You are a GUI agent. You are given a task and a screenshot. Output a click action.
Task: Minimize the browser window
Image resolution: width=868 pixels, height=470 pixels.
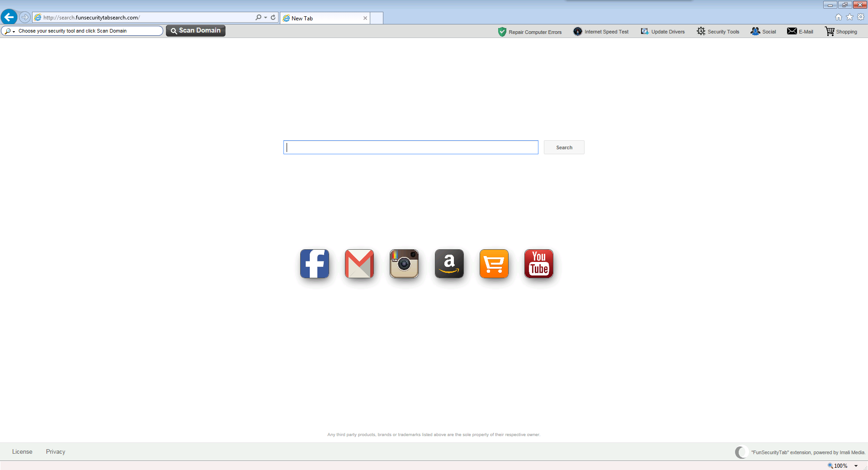point(830,5)
